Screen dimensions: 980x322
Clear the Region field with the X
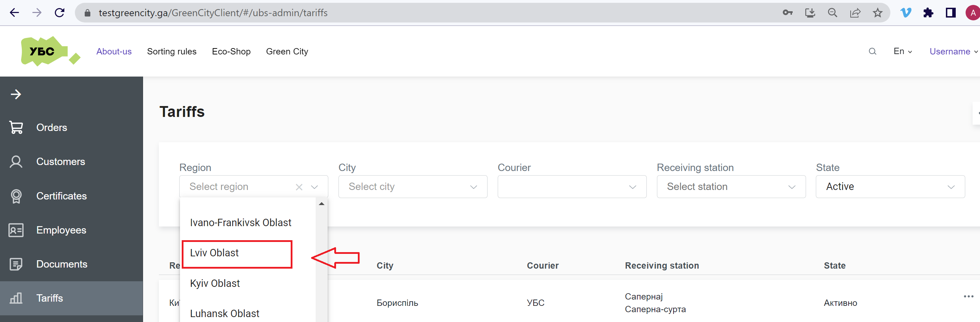pyautogui.click(x=299, y=187)
